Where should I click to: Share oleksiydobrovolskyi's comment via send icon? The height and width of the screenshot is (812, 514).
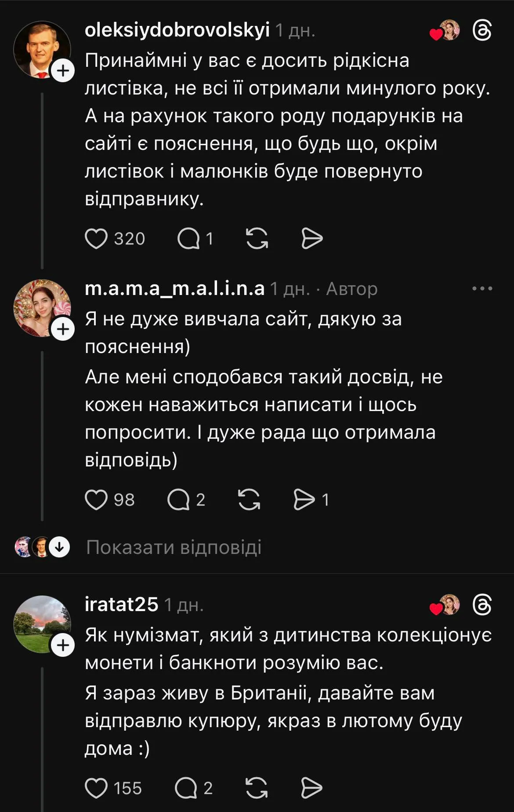[312, 239]
